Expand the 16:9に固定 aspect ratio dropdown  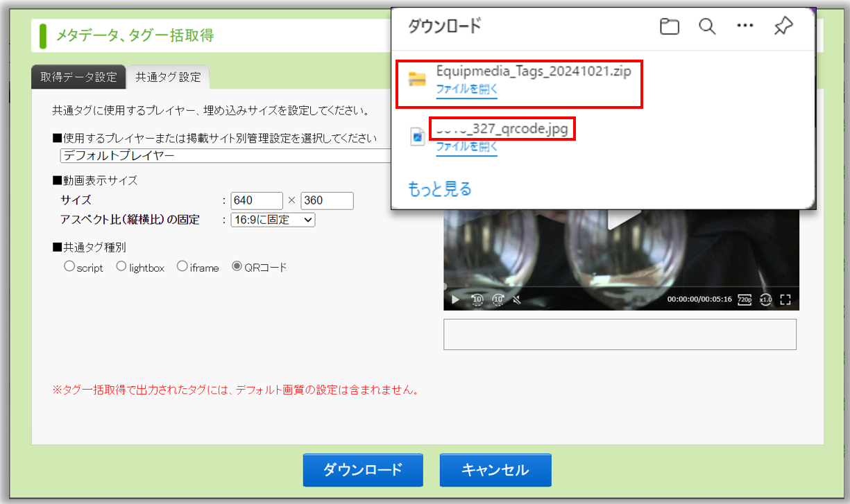pos(273,220)
